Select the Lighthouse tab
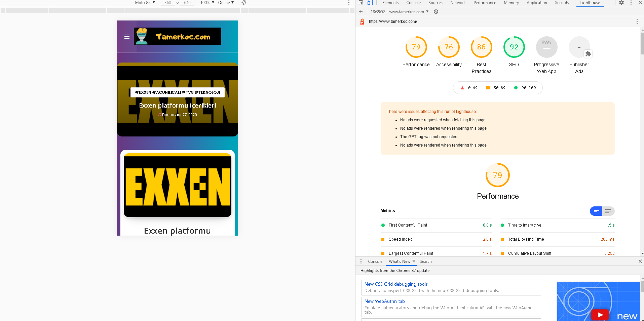The image size is (644, 321). (590, 3)
